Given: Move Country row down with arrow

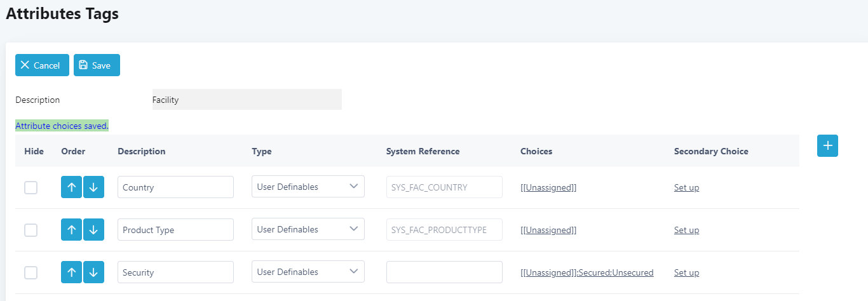Looking at the screenshot, I should [93, 187].
